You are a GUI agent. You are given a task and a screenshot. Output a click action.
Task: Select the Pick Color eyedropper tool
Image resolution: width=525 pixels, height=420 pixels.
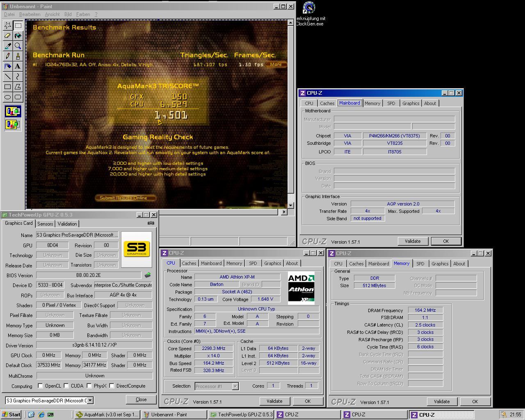(x=8, y=46)
